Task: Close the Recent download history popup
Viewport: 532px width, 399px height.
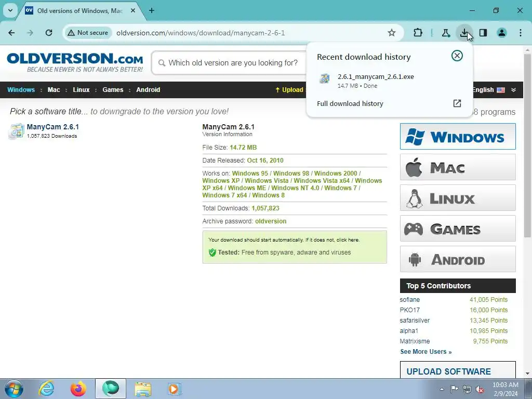Action: (457, 56)
